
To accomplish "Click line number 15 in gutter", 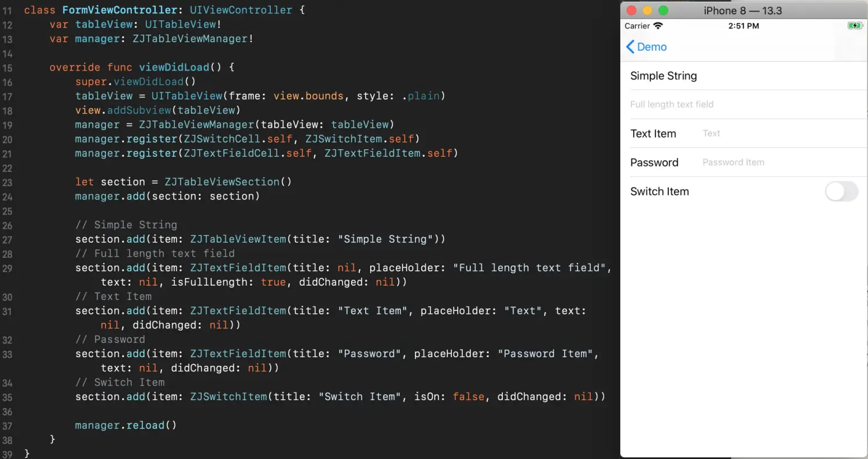I will (8, 68).
